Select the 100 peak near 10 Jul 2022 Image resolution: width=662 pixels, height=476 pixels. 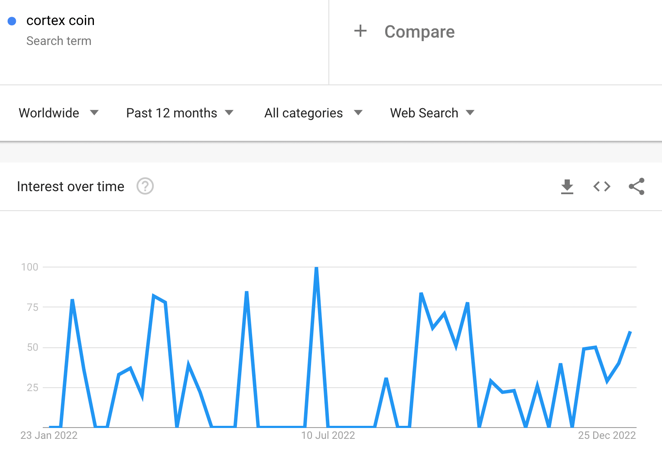coord(316,267)
